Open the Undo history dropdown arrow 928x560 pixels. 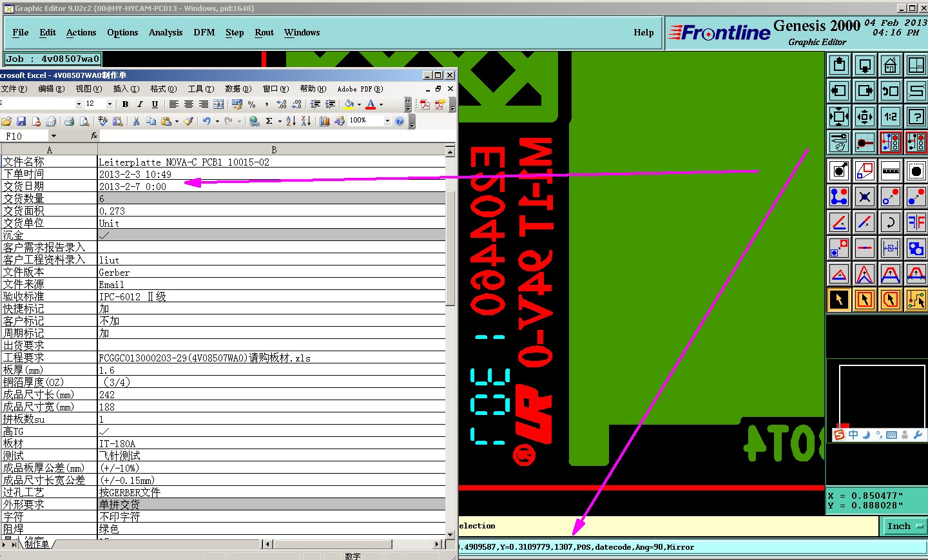pos(217,121)
